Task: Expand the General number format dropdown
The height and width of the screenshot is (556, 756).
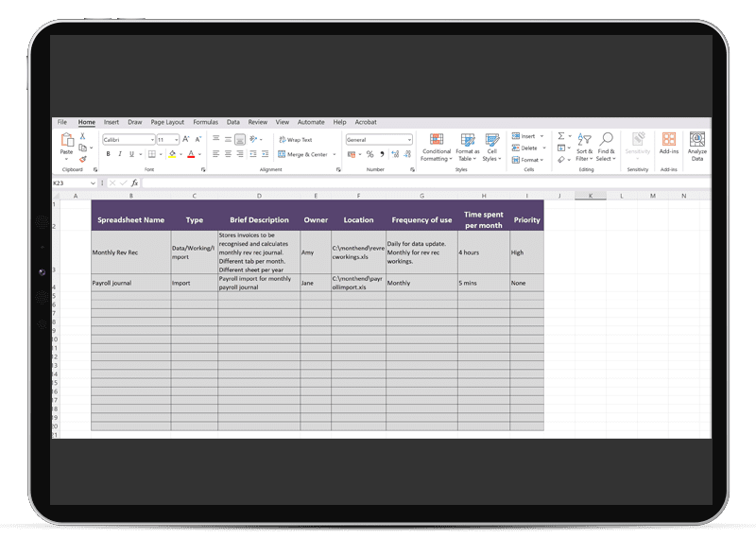Action: click(x=409, y=140)
